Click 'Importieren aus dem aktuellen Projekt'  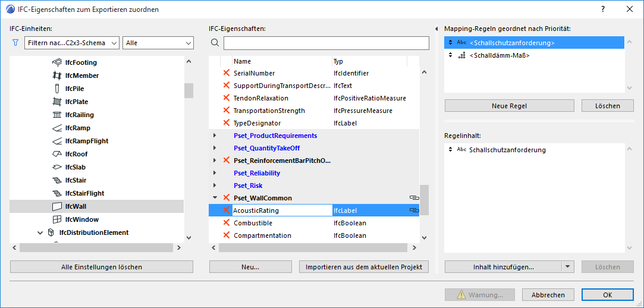364,267
